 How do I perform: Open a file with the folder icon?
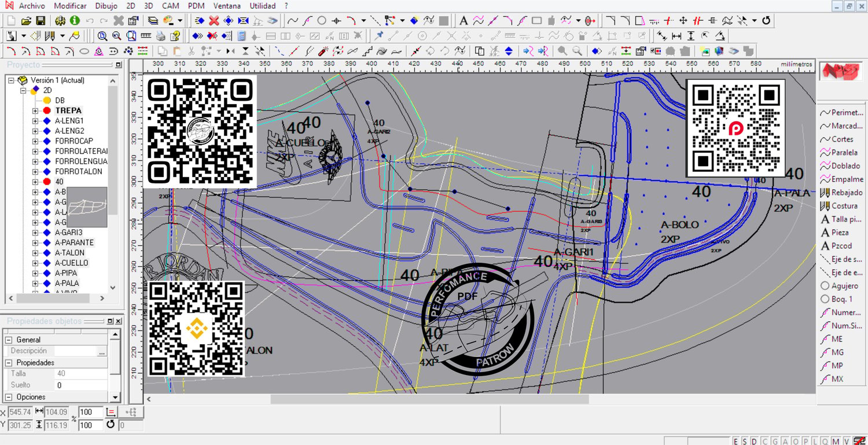click(x=26, y=21)
